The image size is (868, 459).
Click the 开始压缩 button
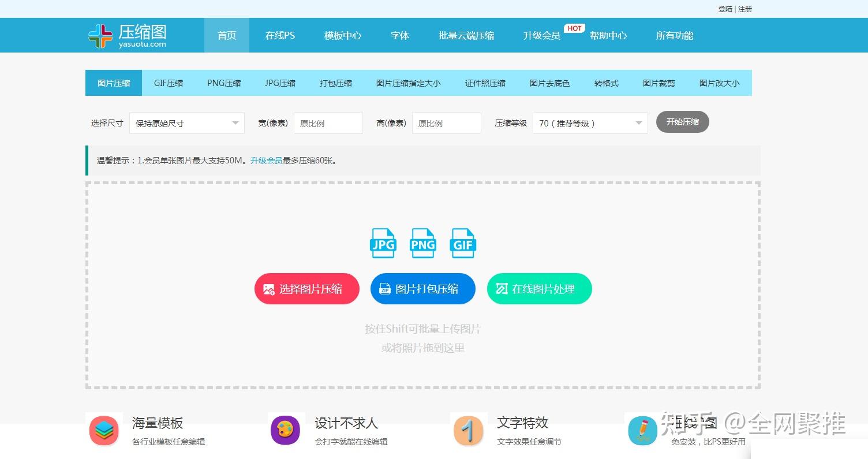click(x=683, y=122)
